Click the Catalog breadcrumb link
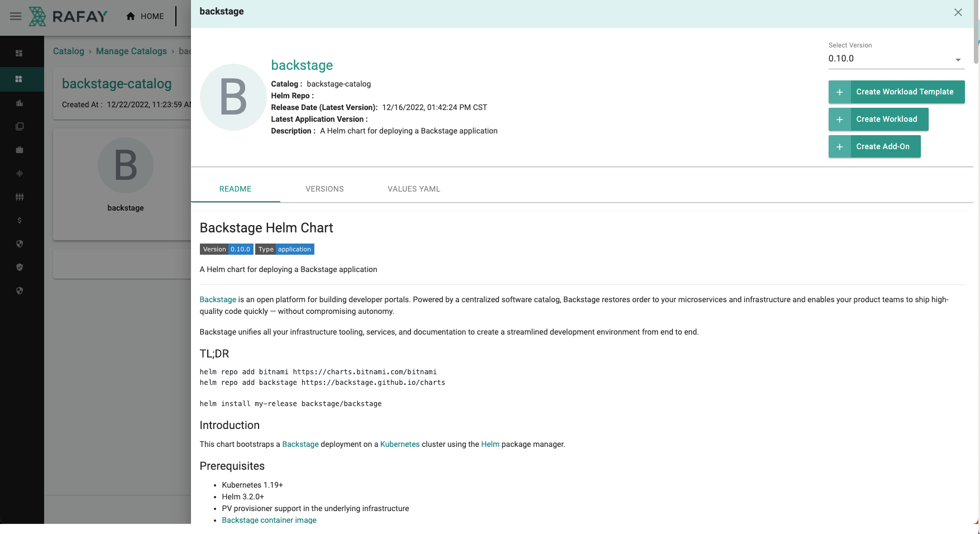 (69, 51)
